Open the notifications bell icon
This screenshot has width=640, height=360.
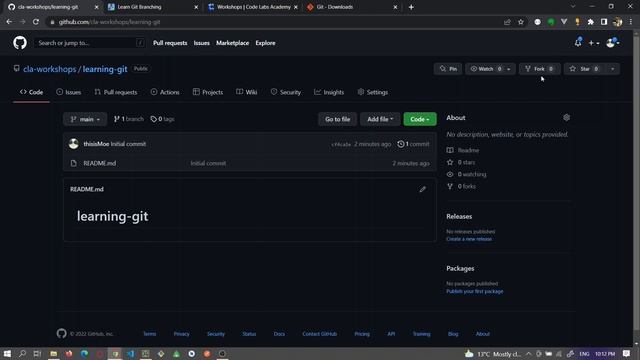click(x=578, y=42)
